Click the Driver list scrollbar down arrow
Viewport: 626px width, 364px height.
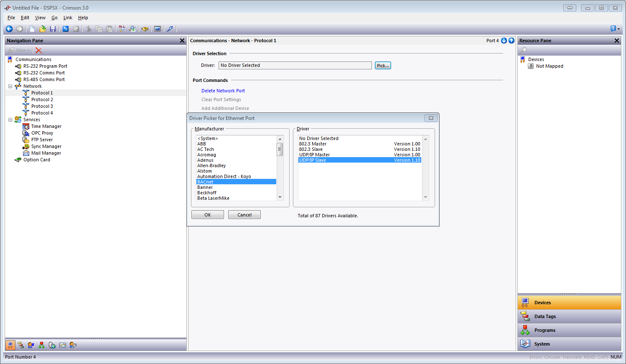425,197
